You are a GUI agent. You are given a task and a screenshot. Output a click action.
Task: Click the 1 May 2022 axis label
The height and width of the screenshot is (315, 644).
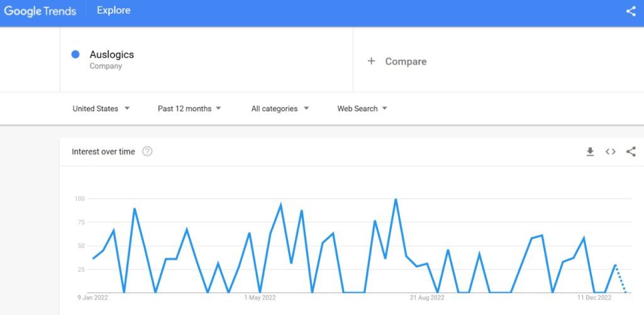[x=260, y=298]
